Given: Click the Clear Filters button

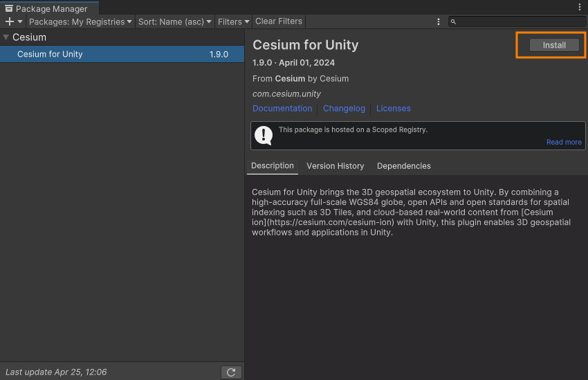Looking at the screenshot, I should [279, 21].
